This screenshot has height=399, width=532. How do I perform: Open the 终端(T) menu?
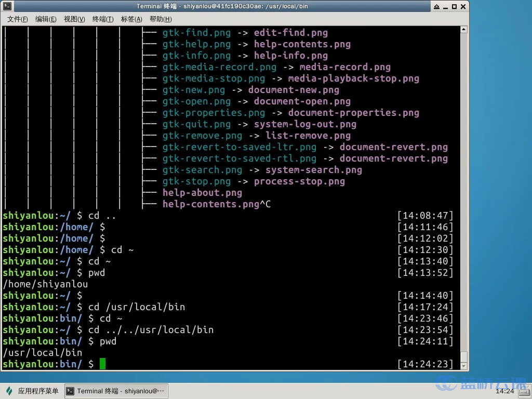point(103,19)
